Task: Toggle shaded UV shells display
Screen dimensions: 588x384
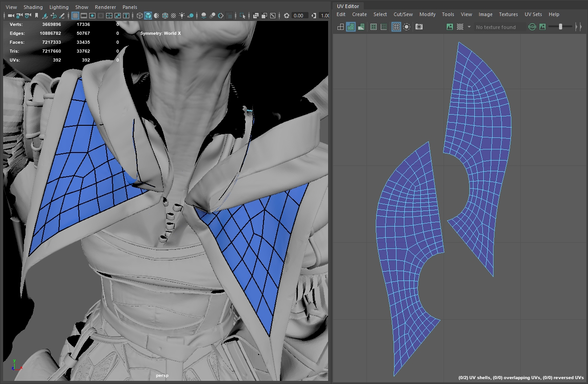Action: [351, 27]
